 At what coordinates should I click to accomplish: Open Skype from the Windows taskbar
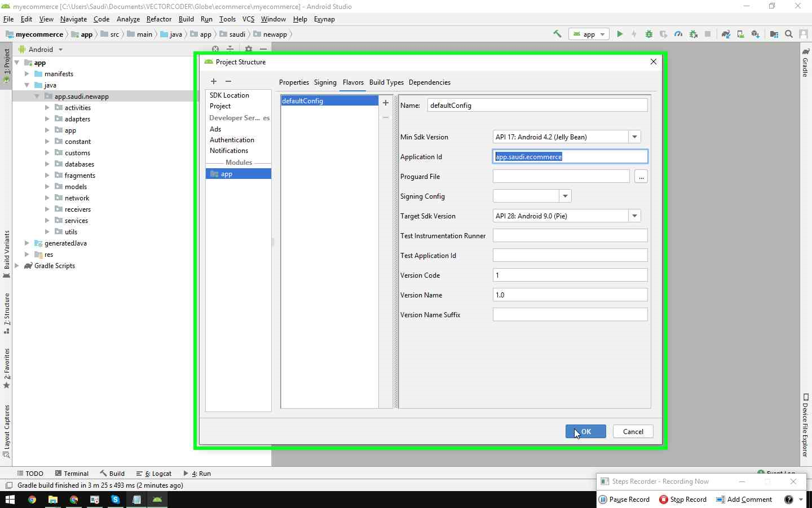116,500
